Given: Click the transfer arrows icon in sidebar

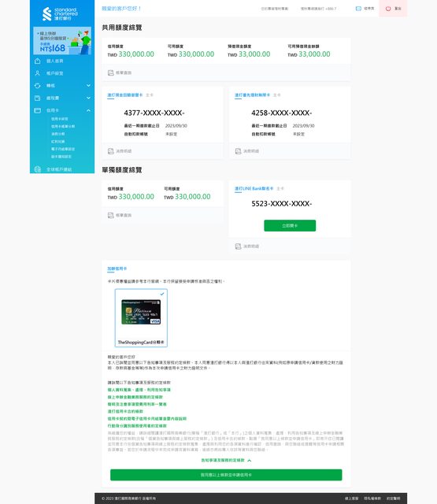Looking at the screenshot, I should click(37, 86).
